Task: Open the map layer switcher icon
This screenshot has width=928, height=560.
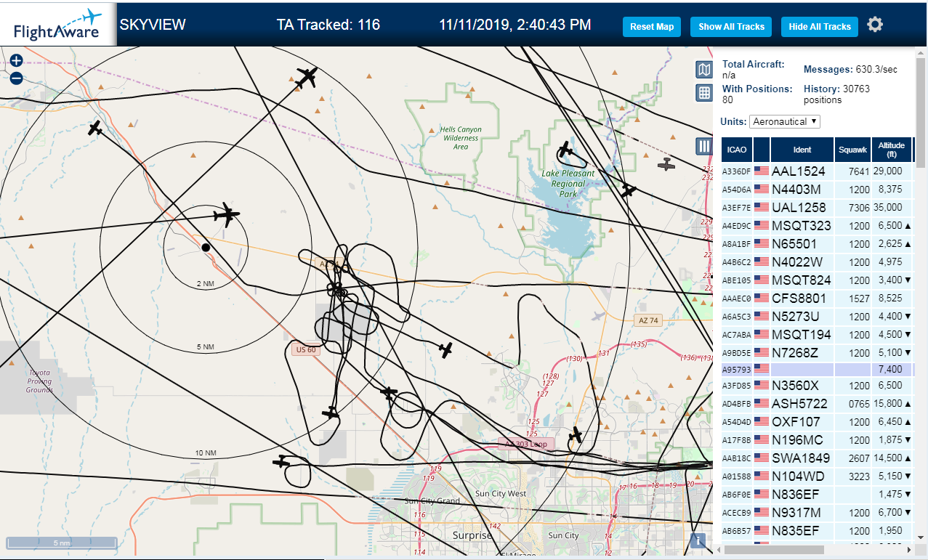Action: tap(703, 70)
